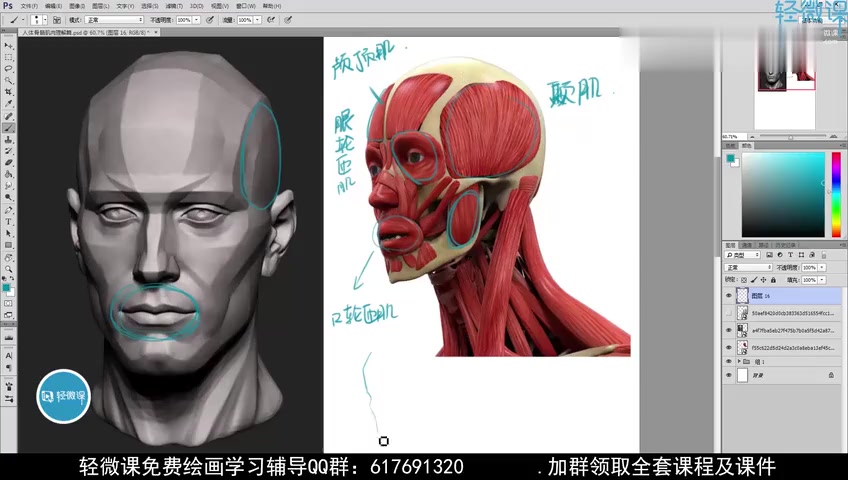Lock image pixels in Layers panel

(754, 280)
